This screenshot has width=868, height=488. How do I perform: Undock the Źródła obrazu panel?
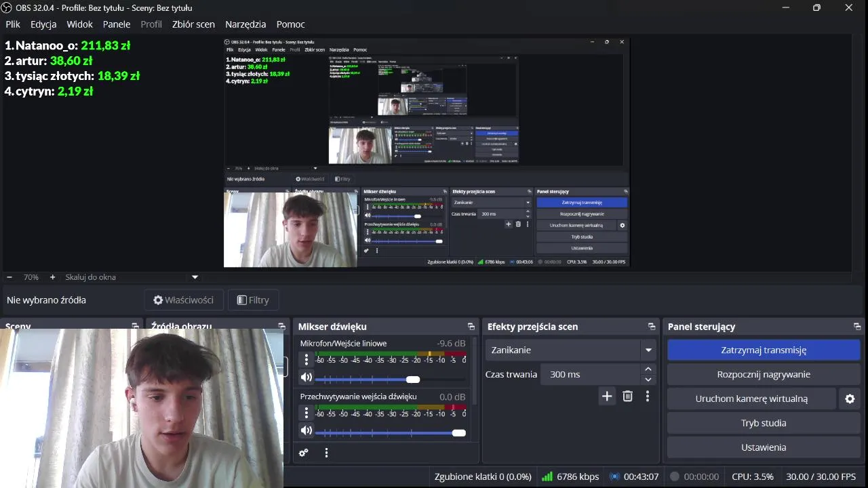coord(281,326)
